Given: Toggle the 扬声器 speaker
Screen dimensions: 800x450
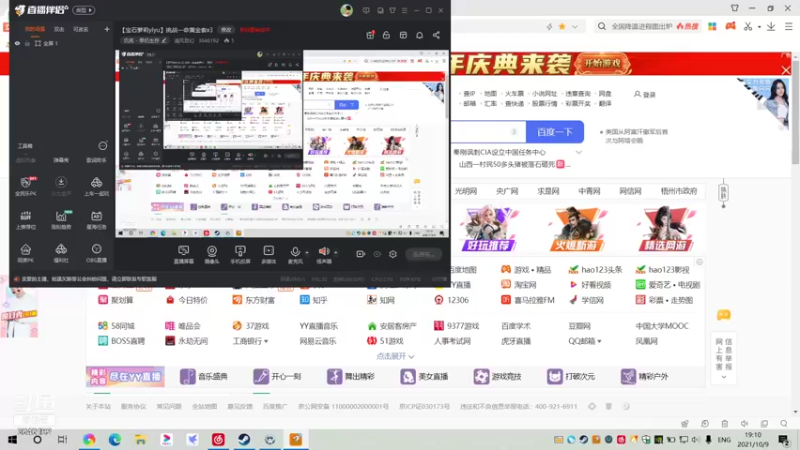Looking at the screenshot, I should click(323, 254).
